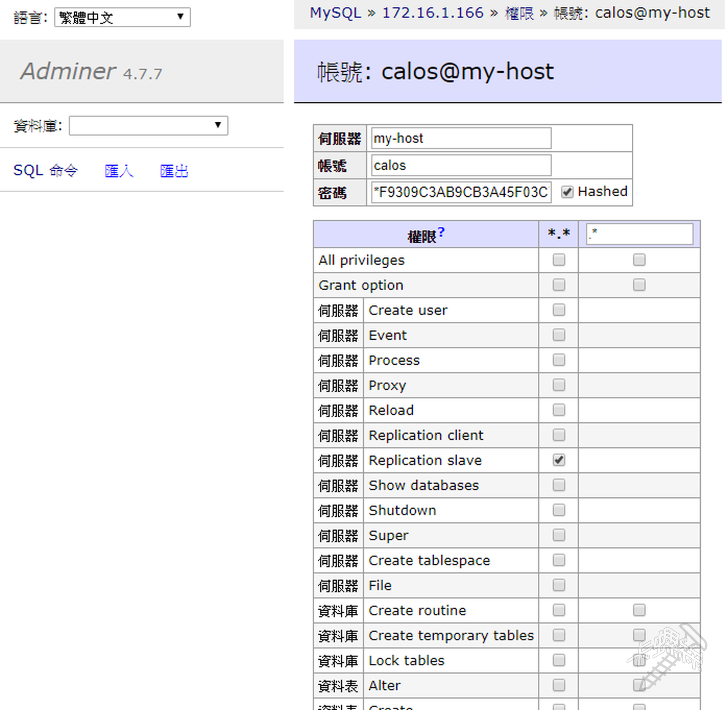Screen dimensions: 728x710
Task: Check All privileges under *.* column
Action: click(559, 260)
